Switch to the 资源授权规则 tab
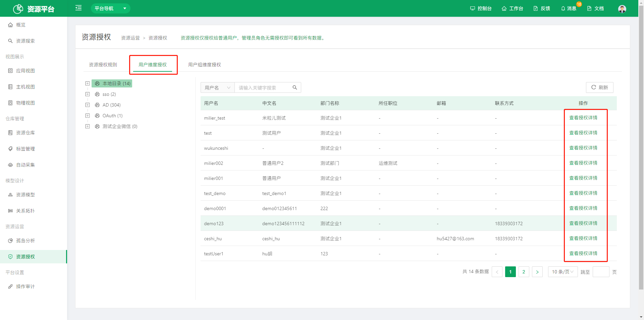Viewport: 644px width, 320px height. (x=103, y=65)
